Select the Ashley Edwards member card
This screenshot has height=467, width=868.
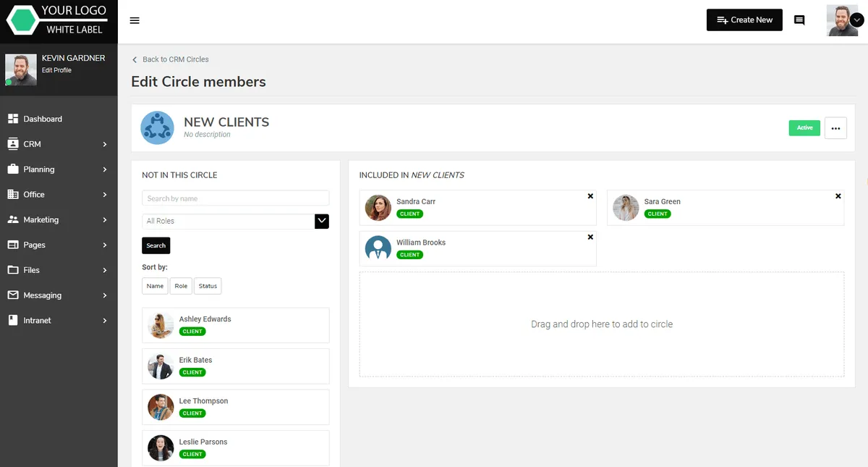click(x=235, y=325)
